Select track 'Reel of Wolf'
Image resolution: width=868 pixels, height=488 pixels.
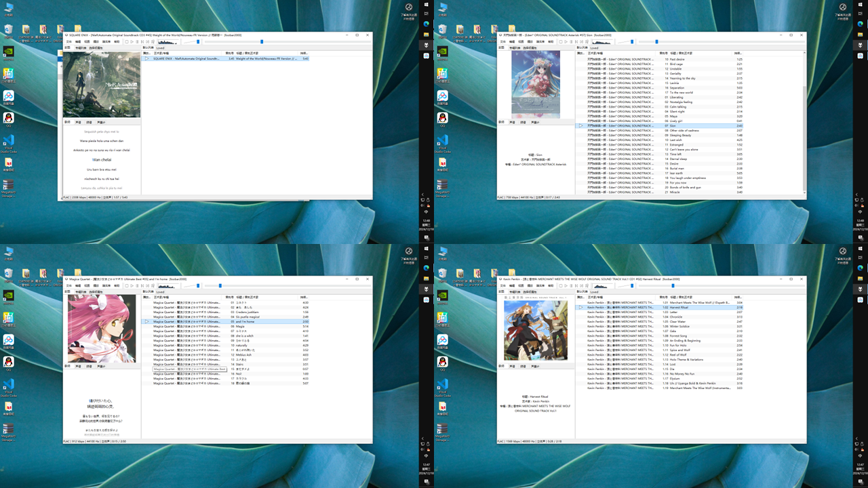coord(660,354)
